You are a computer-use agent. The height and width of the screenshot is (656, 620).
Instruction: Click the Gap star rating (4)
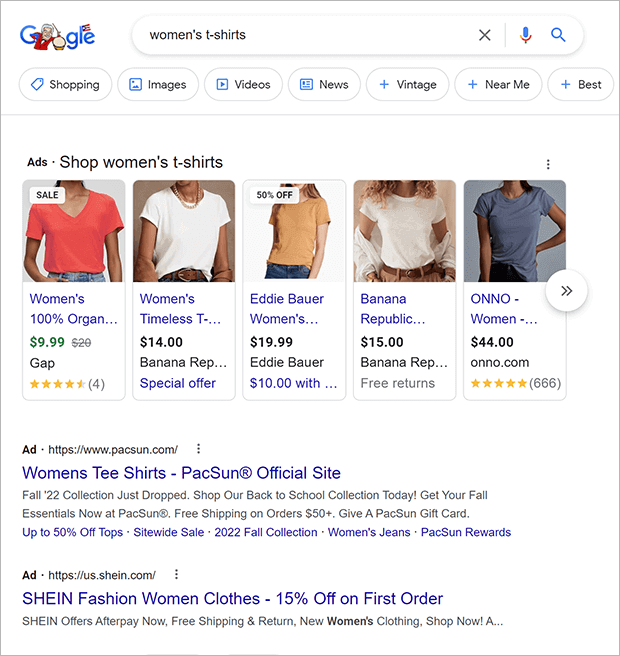[67, 384]
